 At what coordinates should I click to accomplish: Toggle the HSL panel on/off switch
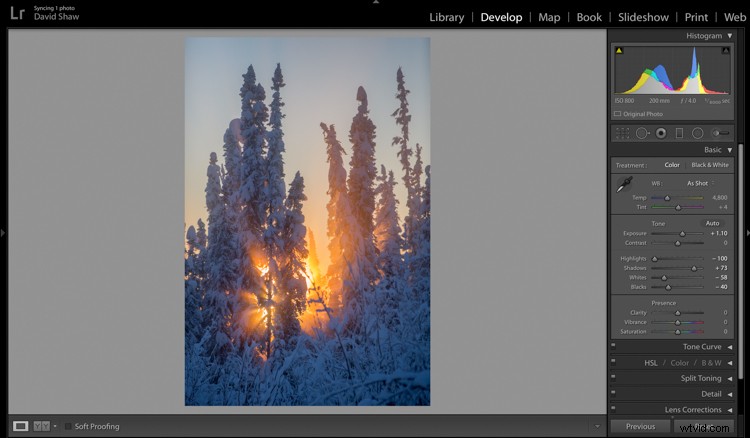(x=613, y=361)
